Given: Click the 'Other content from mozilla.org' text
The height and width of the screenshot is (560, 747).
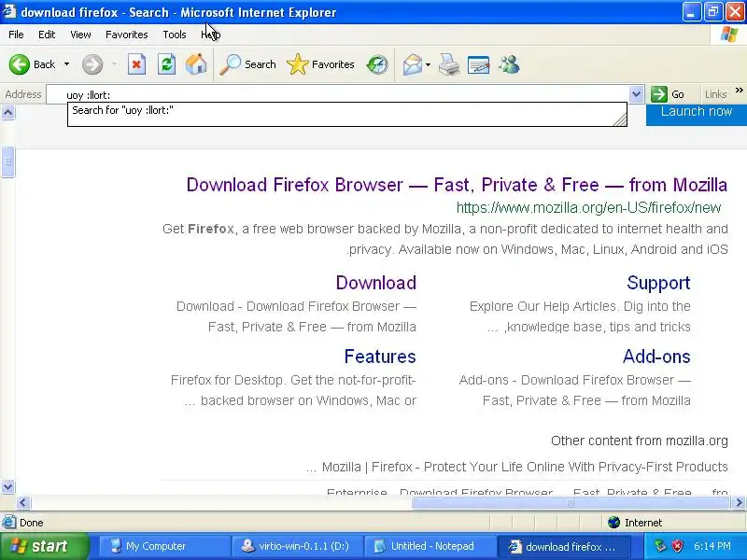Looking at the screenshot, I should 640,441.
